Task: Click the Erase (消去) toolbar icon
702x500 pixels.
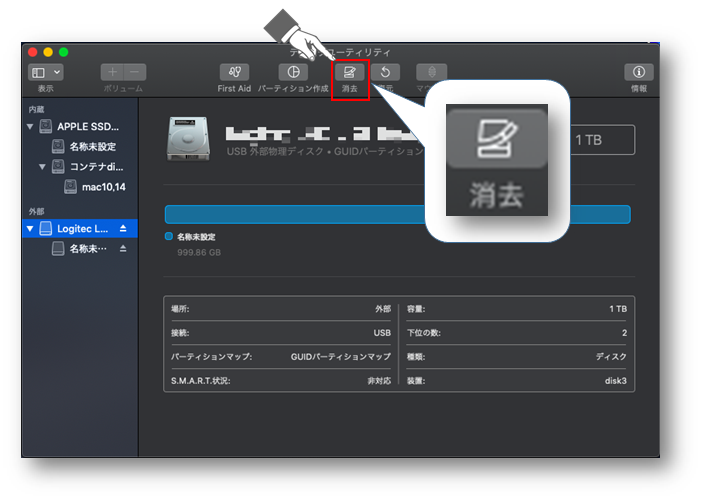Action: pyautogui.click(x=350, y=72)
